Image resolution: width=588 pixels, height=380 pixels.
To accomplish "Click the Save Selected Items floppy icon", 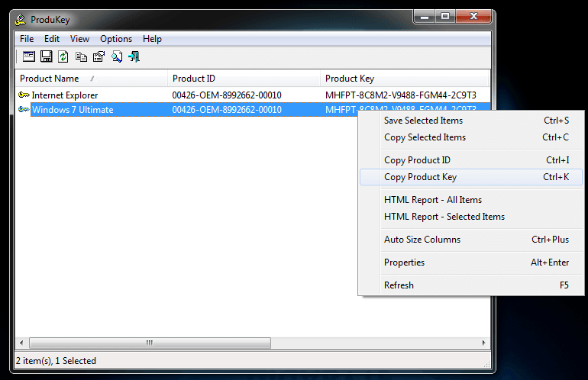I will 47,56.
